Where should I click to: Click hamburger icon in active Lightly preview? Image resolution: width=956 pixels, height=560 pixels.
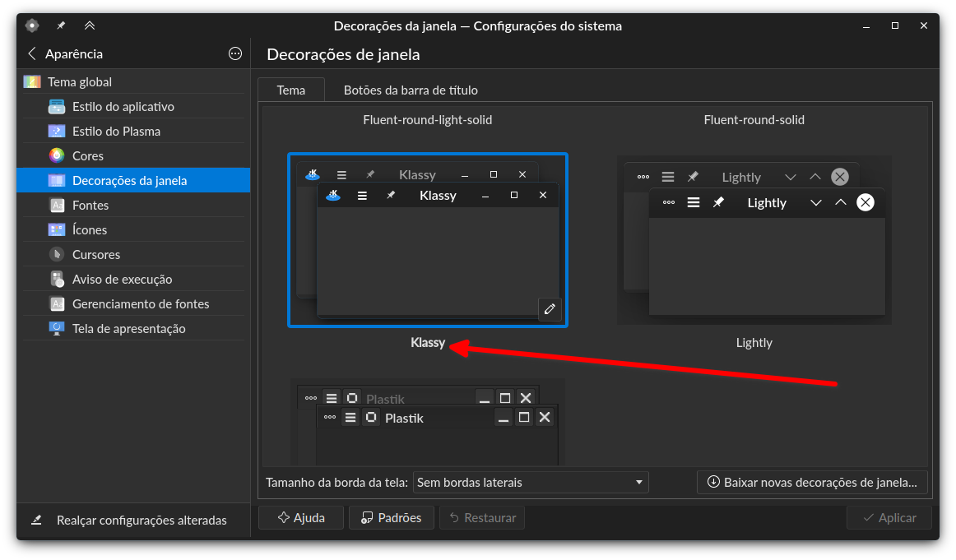694,202
